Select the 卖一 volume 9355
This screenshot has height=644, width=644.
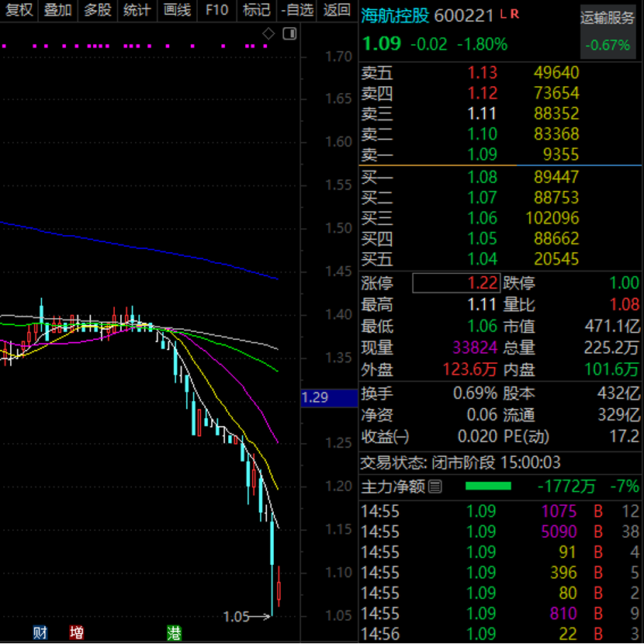pyautogui.click(x=561, y=155)
